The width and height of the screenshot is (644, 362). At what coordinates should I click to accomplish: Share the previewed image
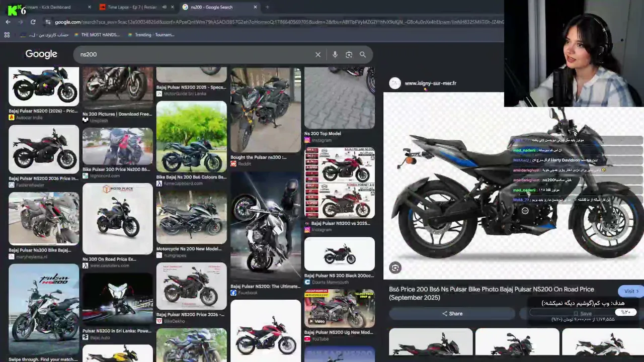(452, 314)
